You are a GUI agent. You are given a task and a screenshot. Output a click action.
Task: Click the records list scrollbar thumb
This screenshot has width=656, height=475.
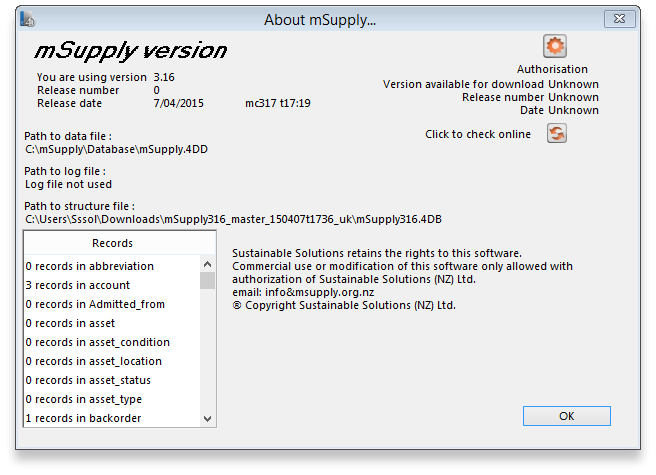click(x=208, y=279)
